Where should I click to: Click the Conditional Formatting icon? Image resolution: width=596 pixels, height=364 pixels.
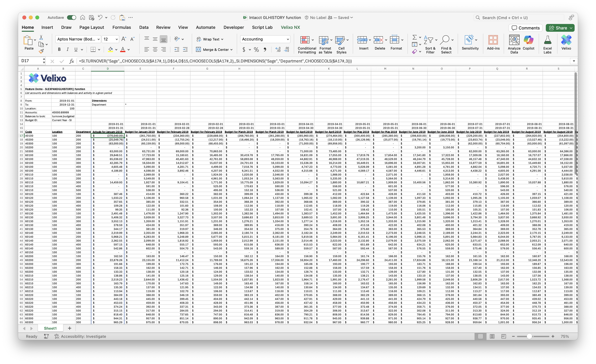(305, 40)
